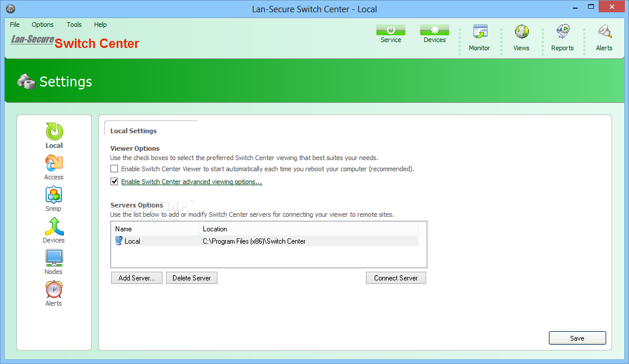Open the File menu

(x=15, y=25)
